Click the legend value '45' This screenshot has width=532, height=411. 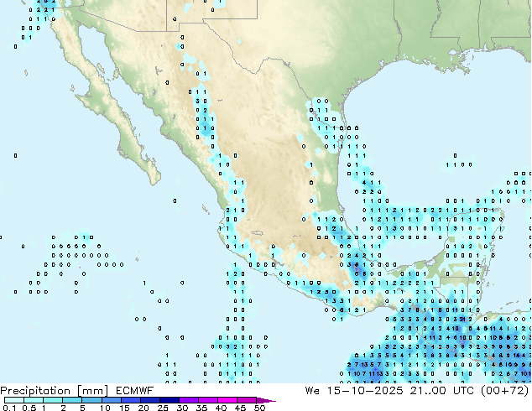click(x=240, y=408)
